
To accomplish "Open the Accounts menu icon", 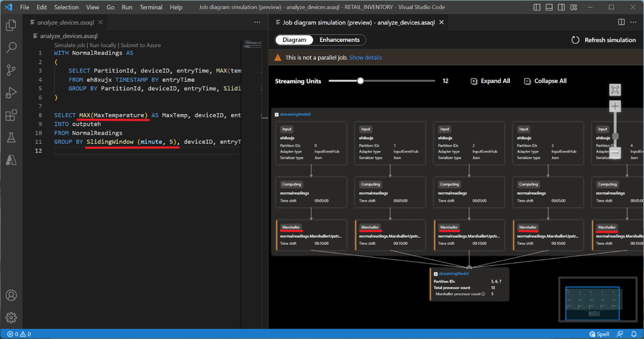I will (11, 295).
